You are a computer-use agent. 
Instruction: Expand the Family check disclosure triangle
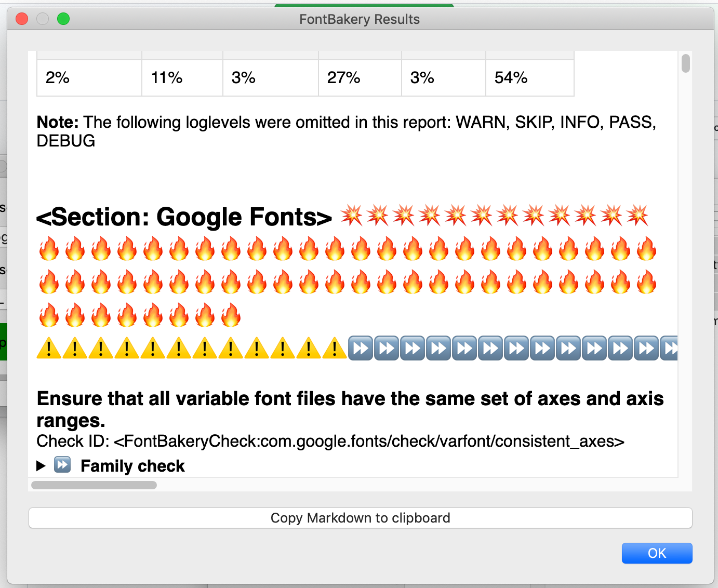pyautogui.click(x=42, y=465)
